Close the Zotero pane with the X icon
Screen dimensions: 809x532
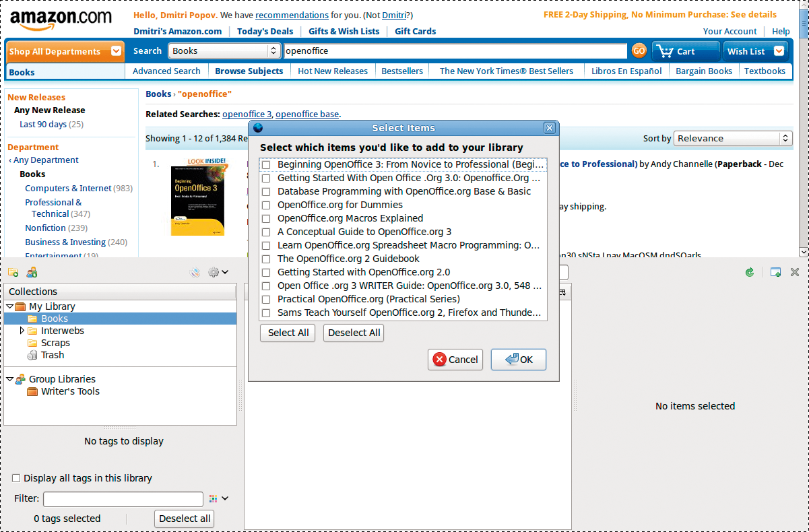[795, 272]
